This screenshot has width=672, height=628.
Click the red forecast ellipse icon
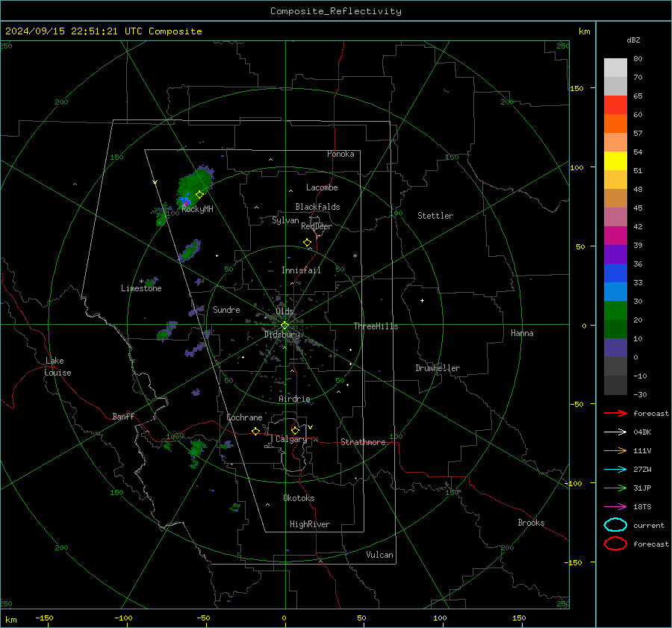pos(615,544)
